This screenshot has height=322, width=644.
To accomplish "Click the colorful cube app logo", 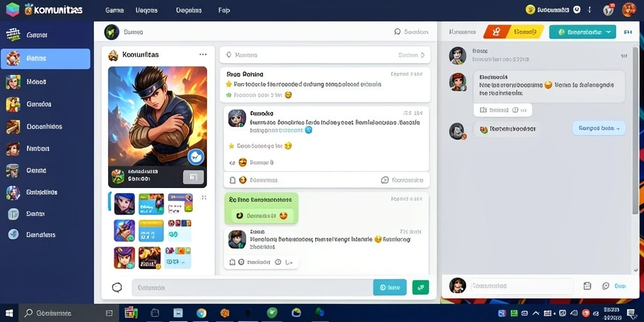I will click(x=13, y=9).
